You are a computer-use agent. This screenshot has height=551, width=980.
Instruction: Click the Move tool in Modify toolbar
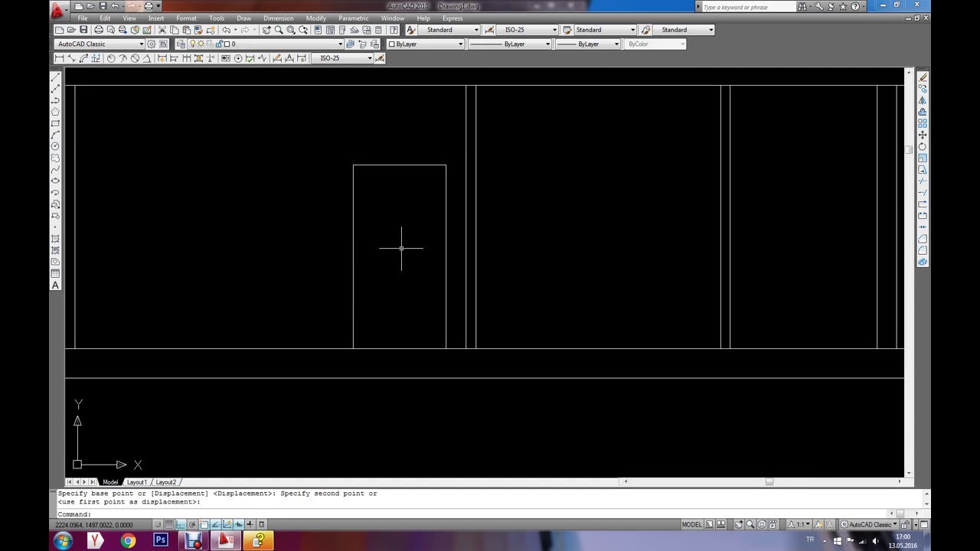point(923,135)
